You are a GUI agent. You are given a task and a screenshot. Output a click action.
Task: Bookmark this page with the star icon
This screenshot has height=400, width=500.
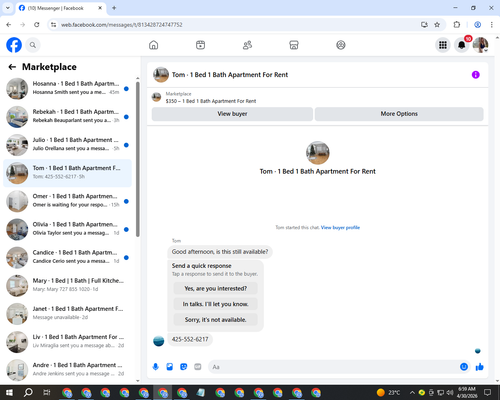coord(437,25)
